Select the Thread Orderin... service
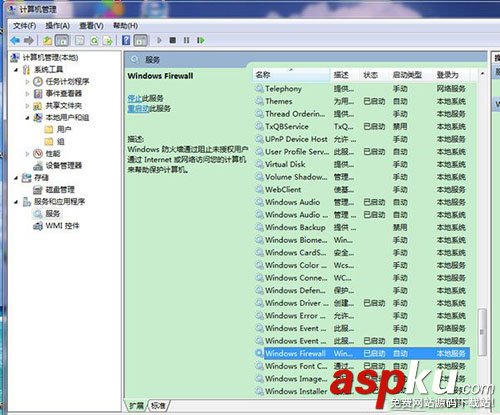500x415 pixels. tap(362, 114)
